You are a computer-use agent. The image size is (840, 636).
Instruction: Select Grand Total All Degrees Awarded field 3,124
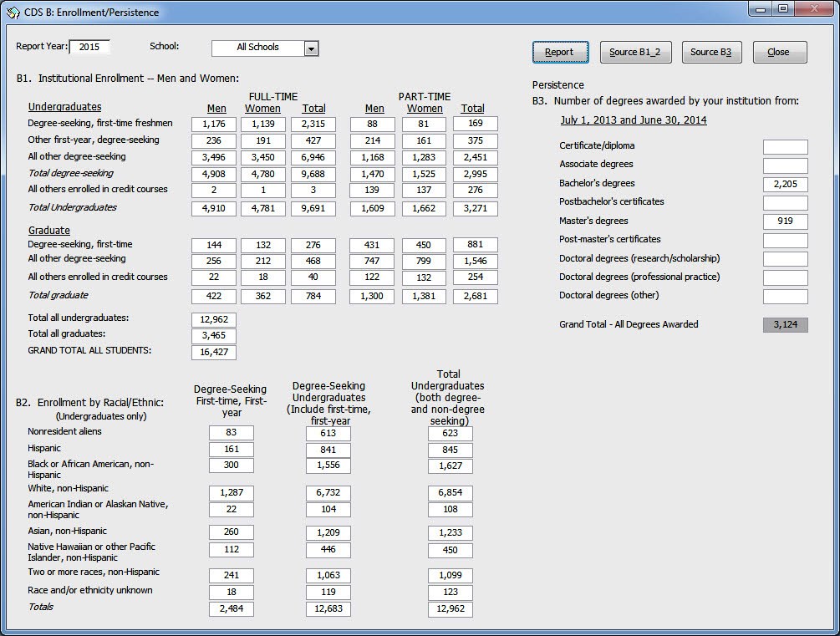click(786, 325)
